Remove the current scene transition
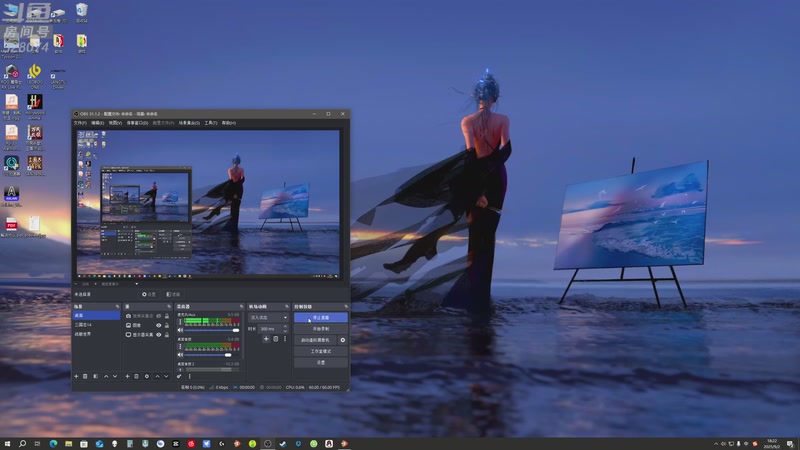This screenshot has width=800, height=450. pos(276,339)
